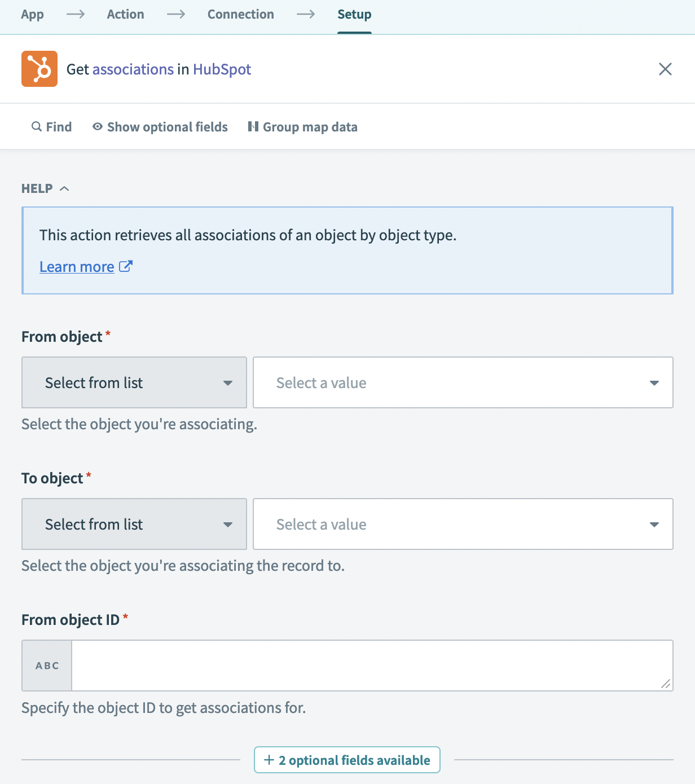Toggle Show optional fields eye icon
The image size is (695, 784).
point(98,127)
